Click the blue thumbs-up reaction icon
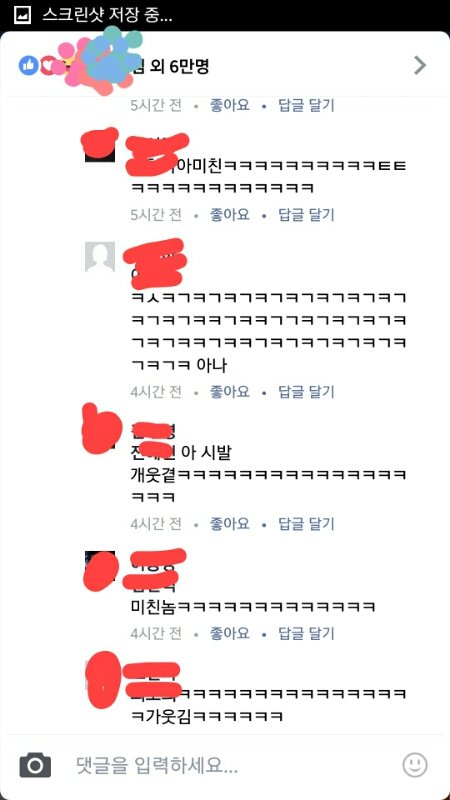 click(x=29, y=65)
